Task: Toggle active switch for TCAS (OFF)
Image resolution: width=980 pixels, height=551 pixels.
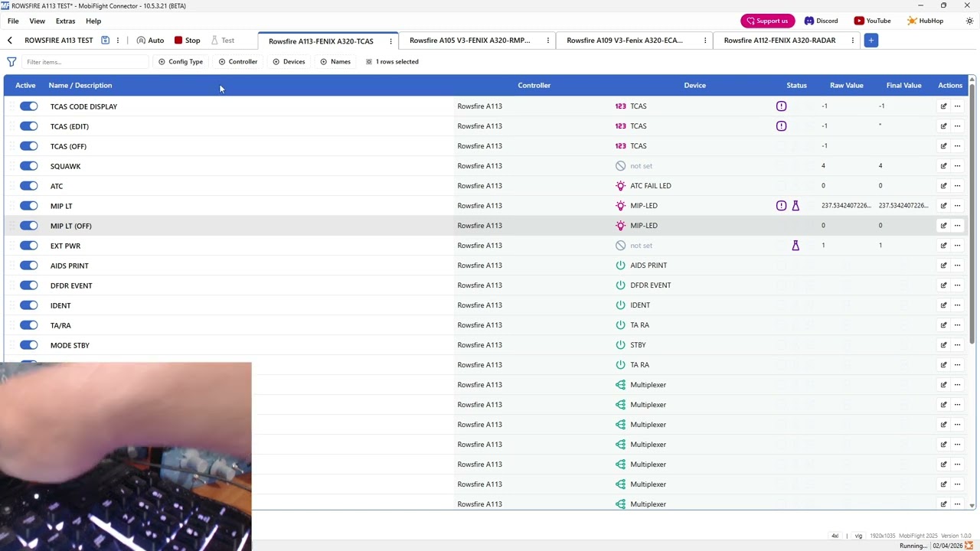Action: (29, 146)
